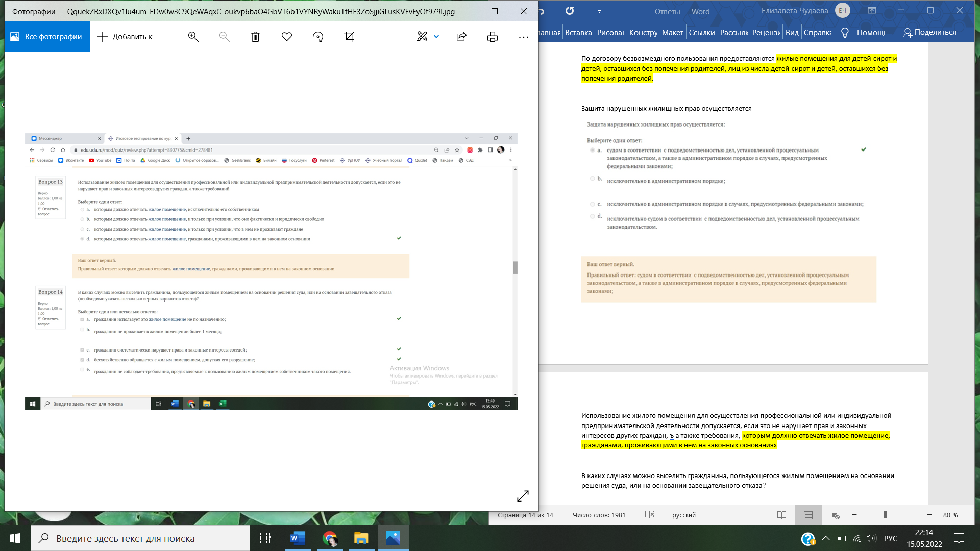Open word count Число слов: 1981
The image size is (980, 551).
599,515
